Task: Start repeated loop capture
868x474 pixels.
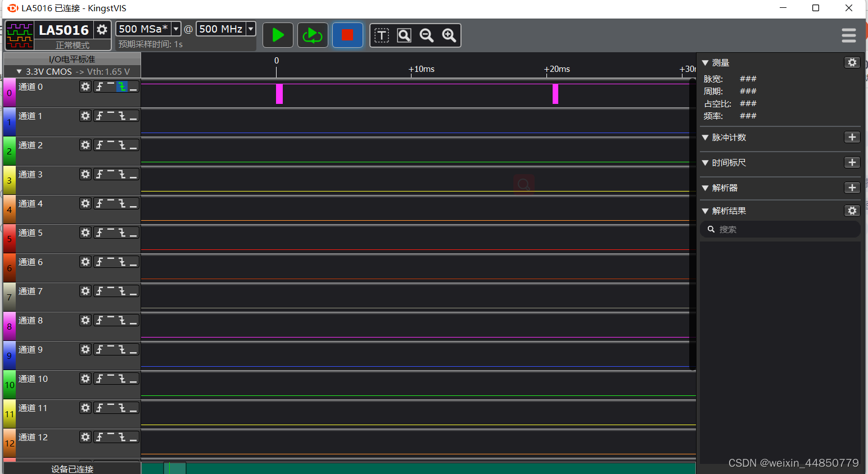Action: [x=313, y=35]
